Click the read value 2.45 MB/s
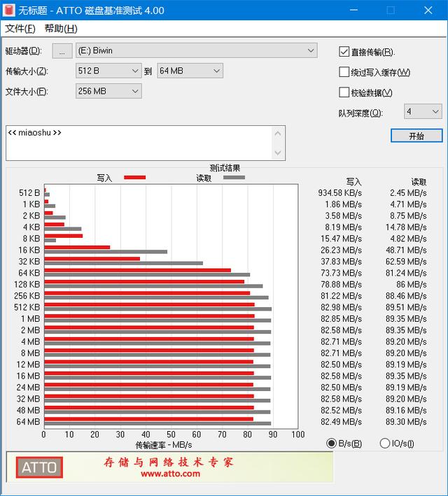Screen dimensions: 448x496 click(x=408, y=193)
